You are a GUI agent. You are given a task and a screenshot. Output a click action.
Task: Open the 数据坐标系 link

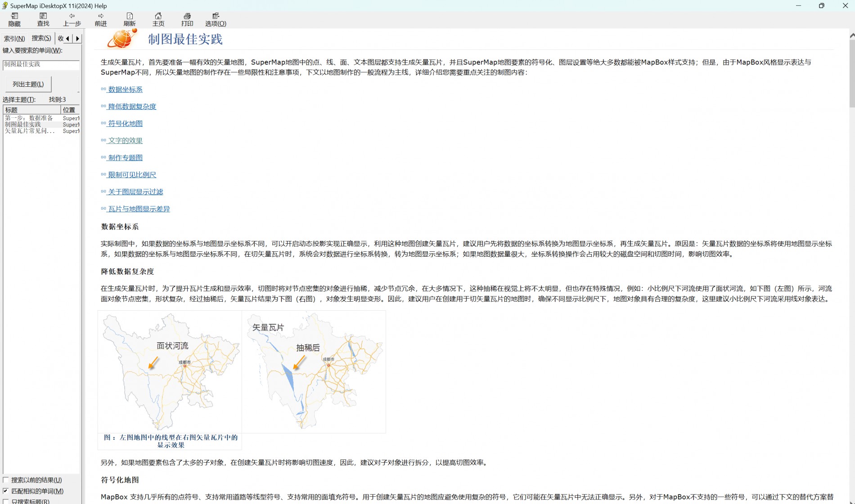[125, 89]
